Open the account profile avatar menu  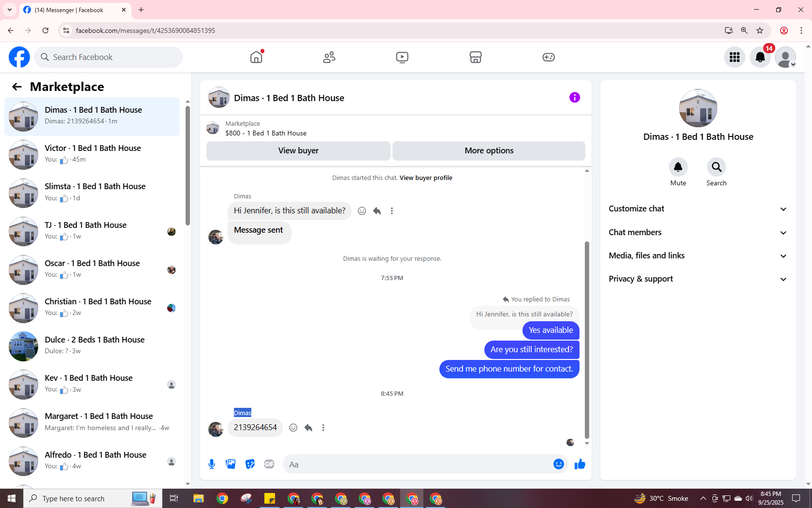tap(785, 57)
